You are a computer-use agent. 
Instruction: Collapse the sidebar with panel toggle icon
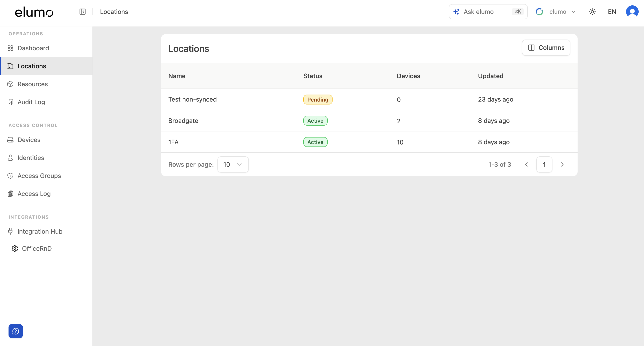[x=83, y=12]
